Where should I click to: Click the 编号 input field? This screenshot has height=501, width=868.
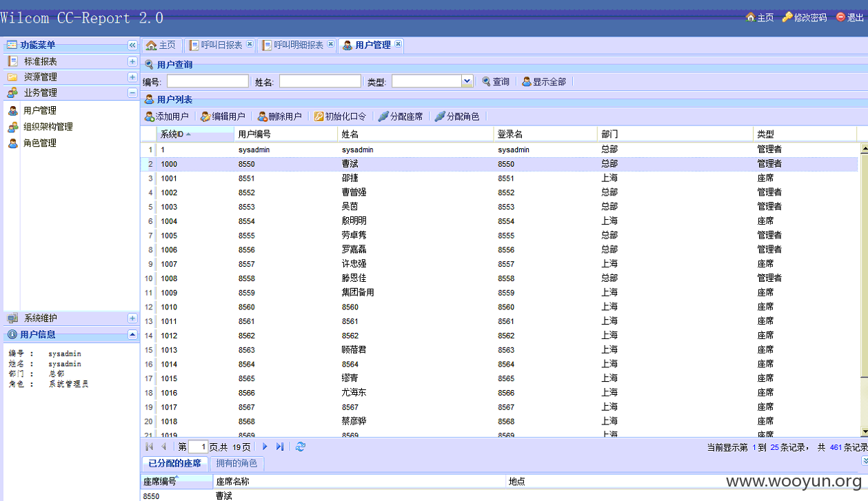[208, 81]
